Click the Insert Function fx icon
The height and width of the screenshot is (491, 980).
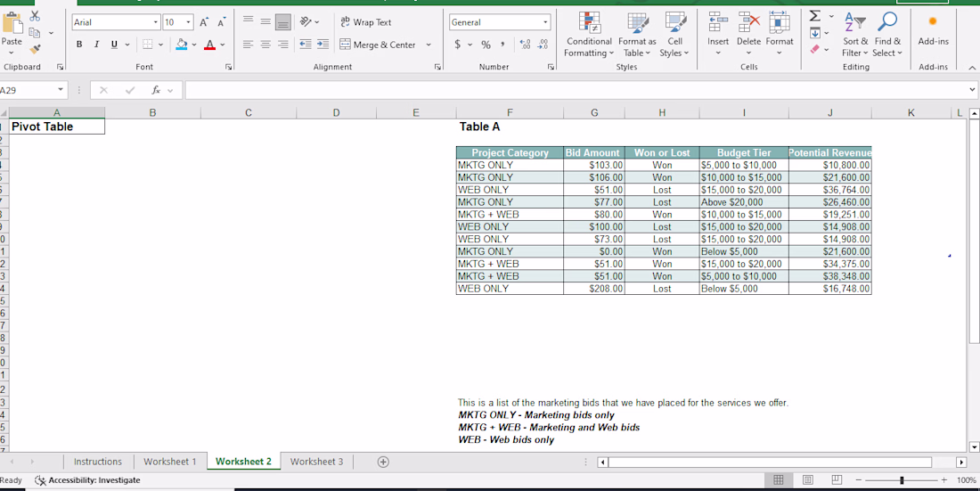156,90
